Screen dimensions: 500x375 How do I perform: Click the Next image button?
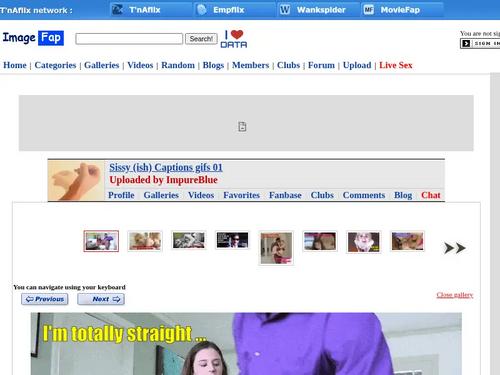click(101, 299)
